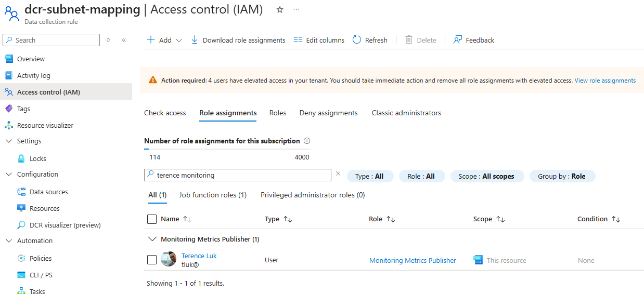Click the info icon beside role assignments count
644x294 pixels.
307,141
